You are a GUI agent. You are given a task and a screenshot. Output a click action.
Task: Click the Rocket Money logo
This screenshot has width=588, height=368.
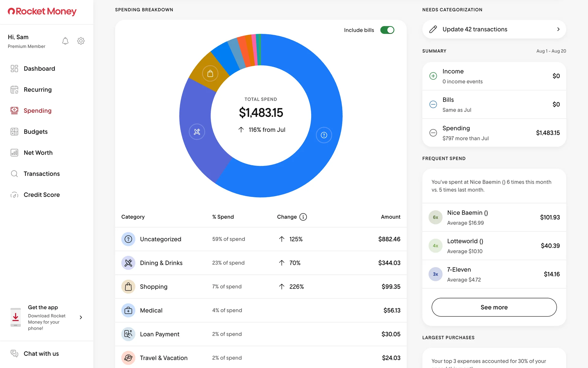42,12
